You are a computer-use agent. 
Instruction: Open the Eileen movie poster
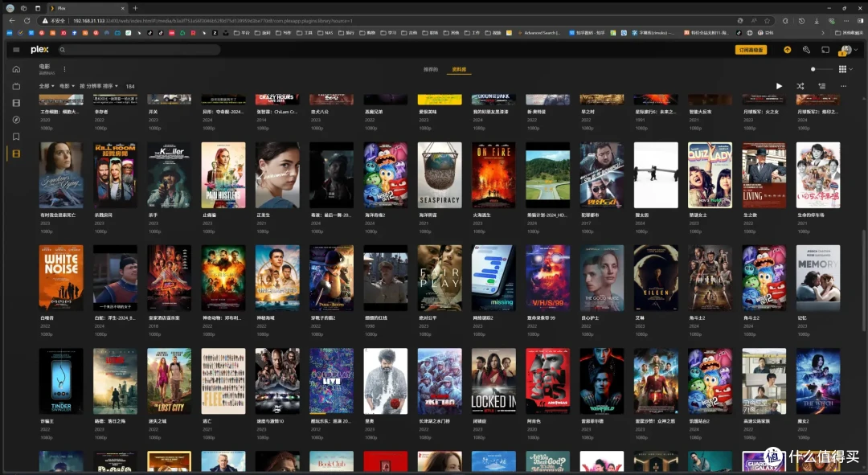tap(656, 278)
